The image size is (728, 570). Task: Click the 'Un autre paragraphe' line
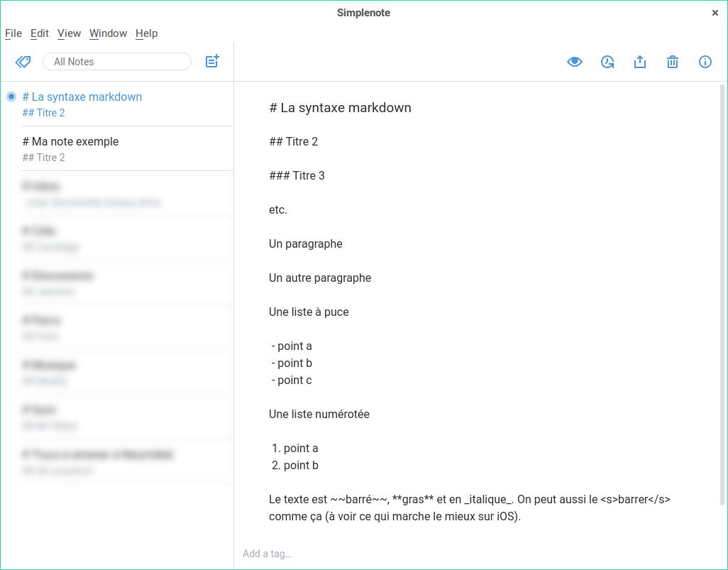point(320,278)
